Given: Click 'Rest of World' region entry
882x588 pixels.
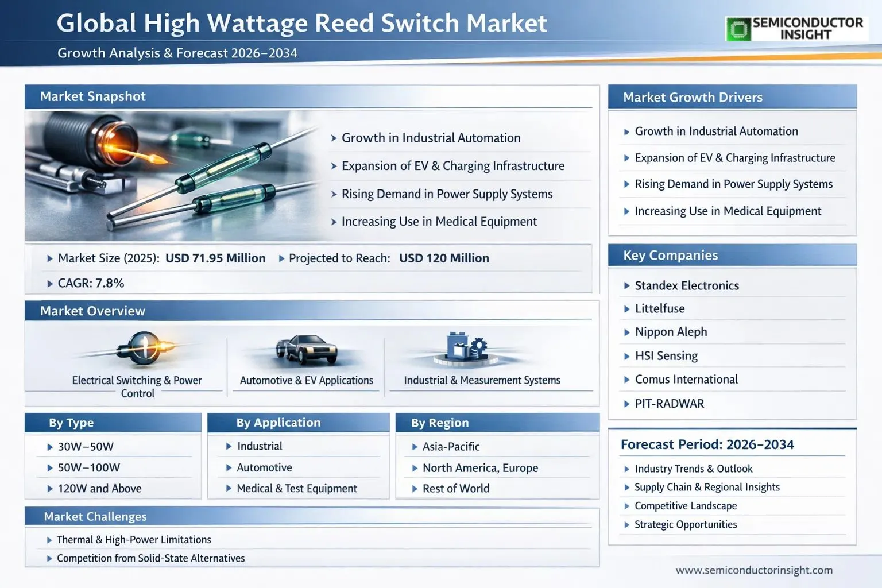Looking at the screenshot, I should tap(456, 488).
